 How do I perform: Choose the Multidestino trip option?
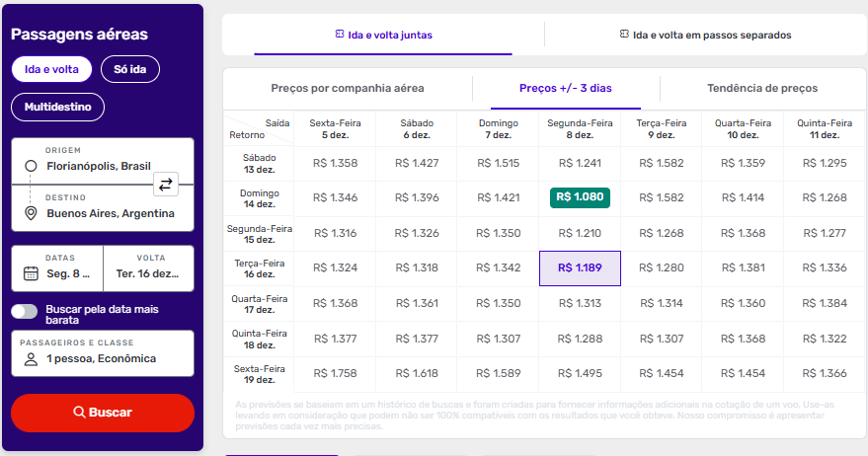pyautogui.click(x=57, y=106)
